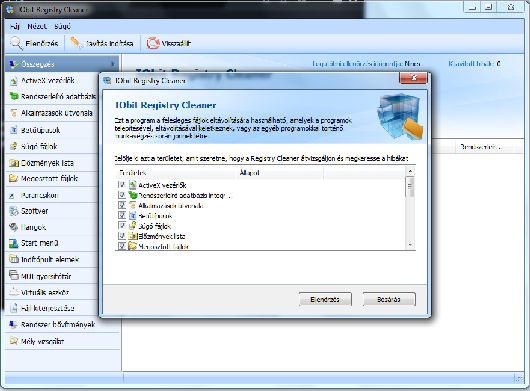This screenshot has height=391, width=530.
Task: Select Fájl kiterjesztése icon in sidebar
Action: click(x=13, y=308)
